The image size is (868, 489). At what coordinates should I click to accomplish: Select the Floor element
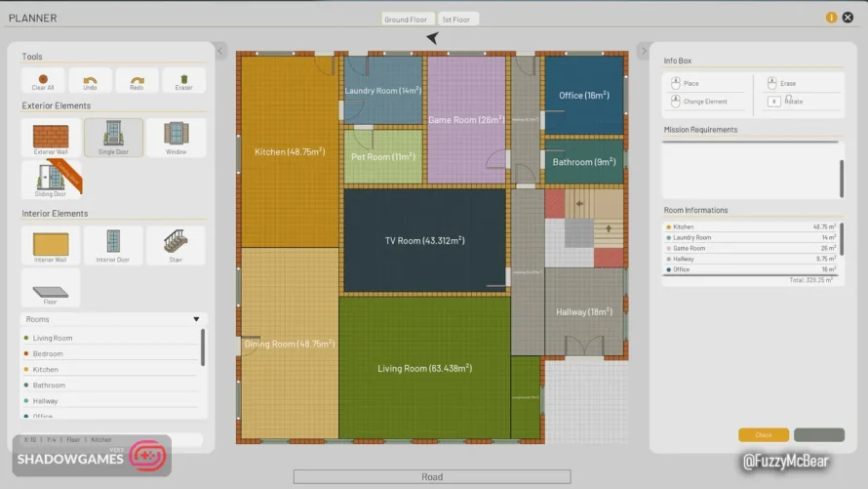point(51,288)
